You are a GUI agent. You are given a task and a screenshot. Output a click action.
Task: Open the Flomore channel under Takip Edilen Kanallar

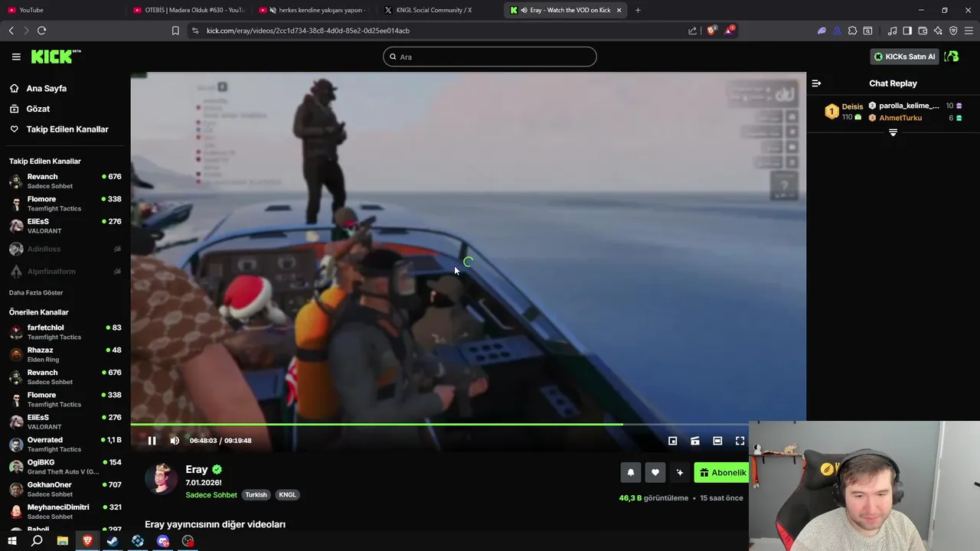click(x=65, y=204)
